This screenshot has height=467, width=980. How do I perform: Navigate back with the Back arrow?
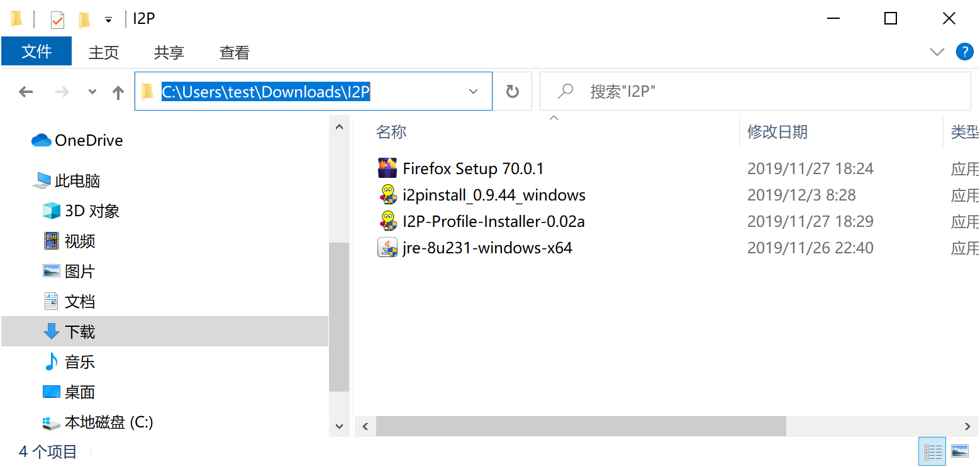(26, 92)
